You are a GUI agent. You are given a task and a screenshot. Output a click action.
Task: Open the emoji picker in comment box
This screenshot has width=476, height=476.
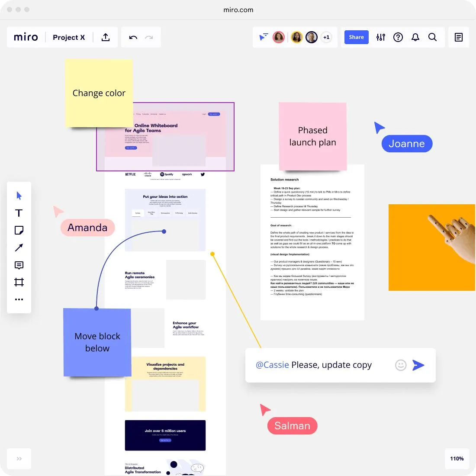(x=400, y=365)
